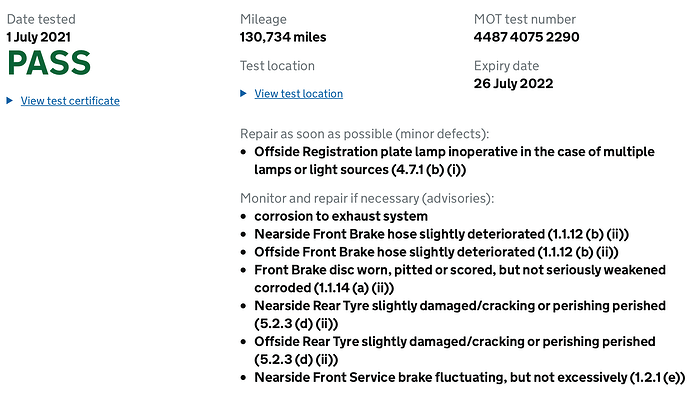690x394 pixels.
Task: Select the 1 July 2021 test date
Action: [39, 37]
